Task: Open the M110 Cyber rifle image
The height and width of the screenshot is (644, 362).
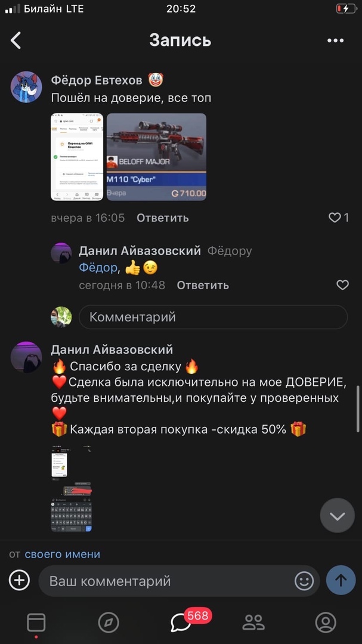Action: [x=157, y=157]
